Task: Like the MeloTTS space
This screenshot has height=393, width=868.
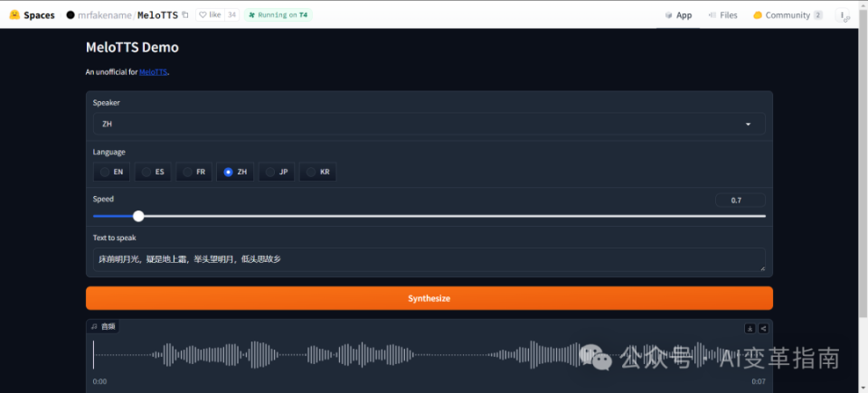Action: point(210,15)
